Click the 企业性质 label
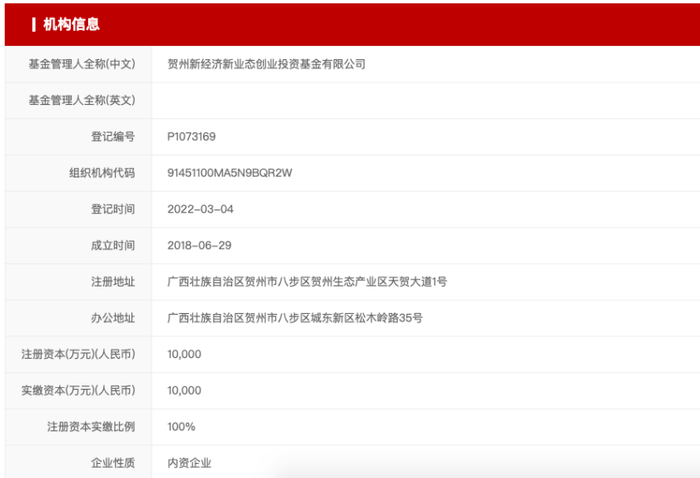The image size is (700, 478). tap(113, 463)
